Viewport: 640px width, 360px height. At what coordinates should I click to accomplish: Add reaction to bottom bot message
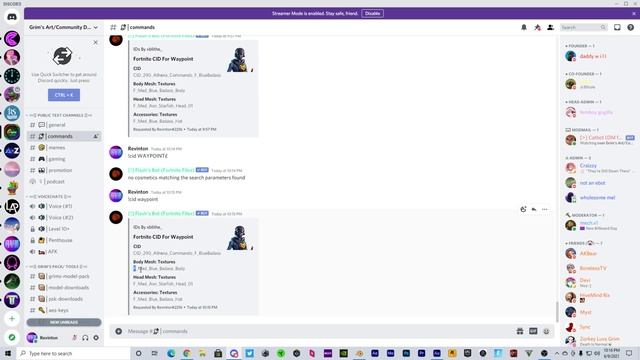tap(523, 209)
